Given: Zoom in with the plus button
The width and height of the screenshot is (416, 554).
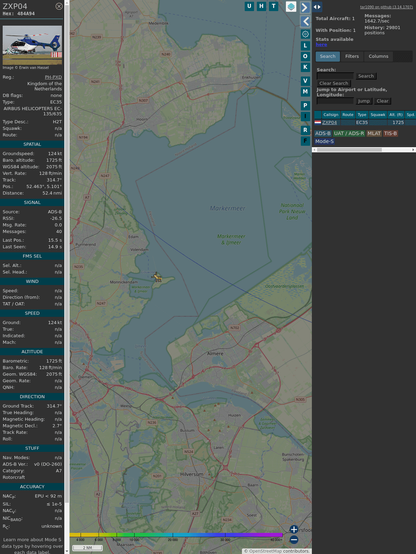Looking at the screenshot, I should 294,529.
